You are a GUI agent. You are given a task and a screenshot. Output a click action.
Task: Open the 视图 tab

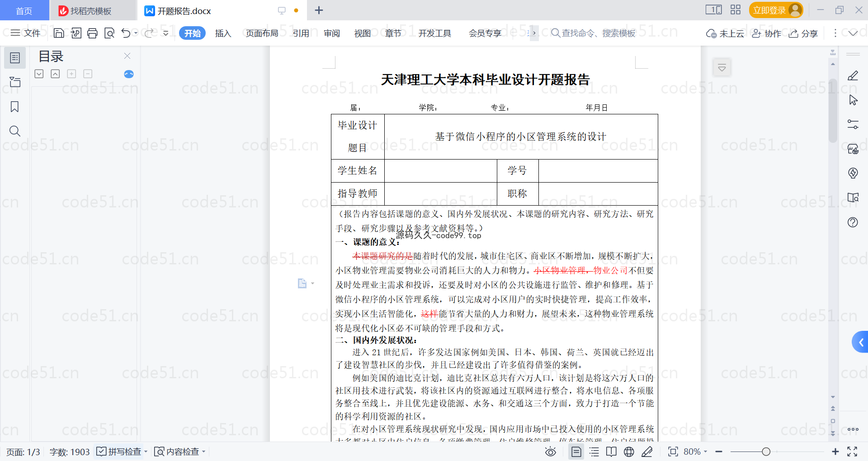(x=362, y=33)
